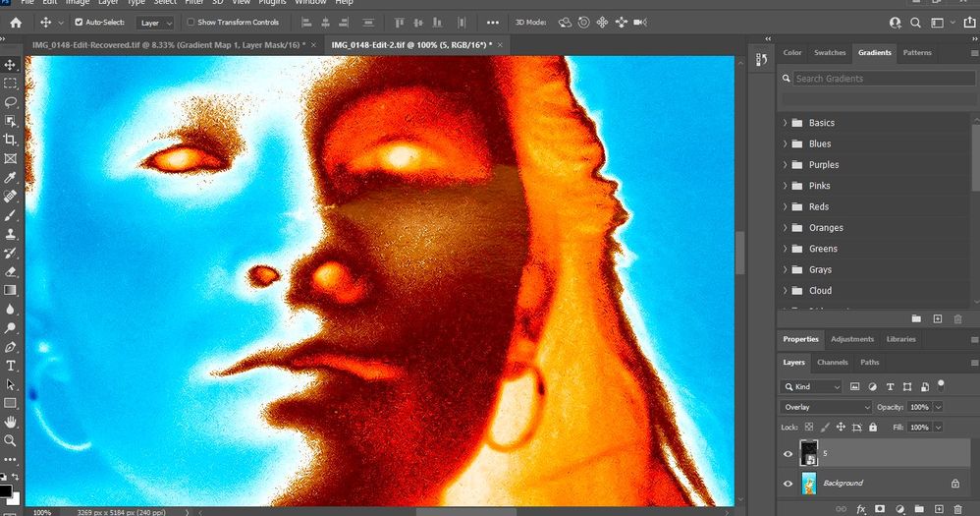Open the Layers panel menu
Screen dimensions: 980x516
click(x=974, y=363)
